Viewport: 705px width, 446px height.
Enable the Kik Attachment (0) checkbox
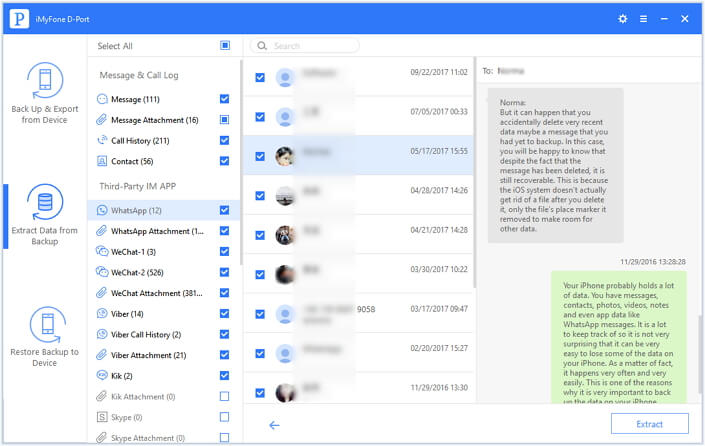coord(224,396)
